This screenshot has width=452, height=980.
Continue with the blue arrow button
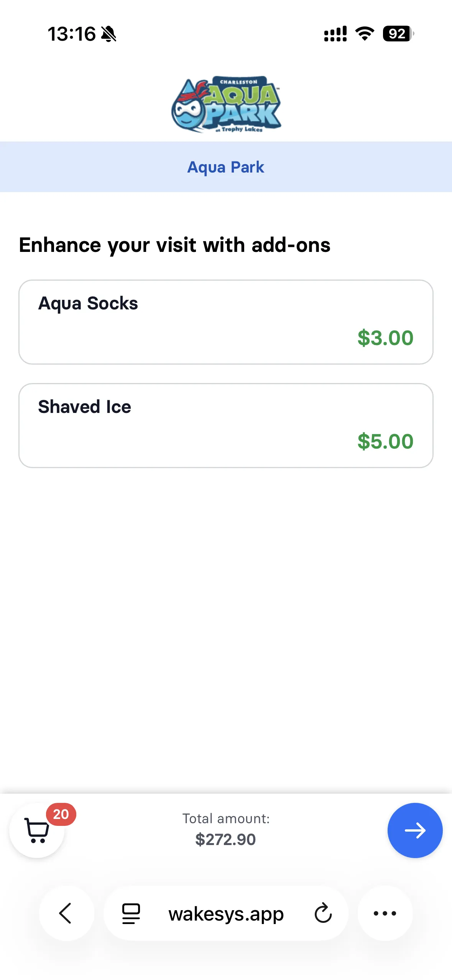[x=415, y=830]
